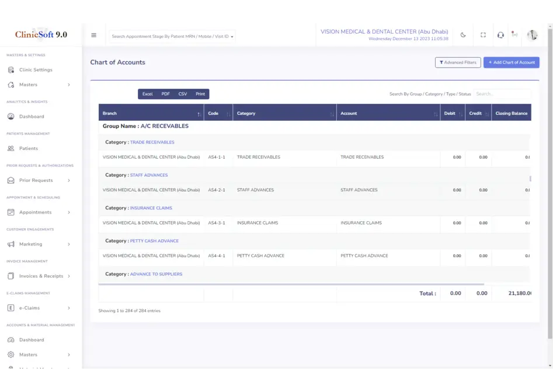Image resolution: width=553 pixels, height=392 pixels.
Task: Toggle the sidebar with the hamburger icon
Action: (x=93, y=35)
